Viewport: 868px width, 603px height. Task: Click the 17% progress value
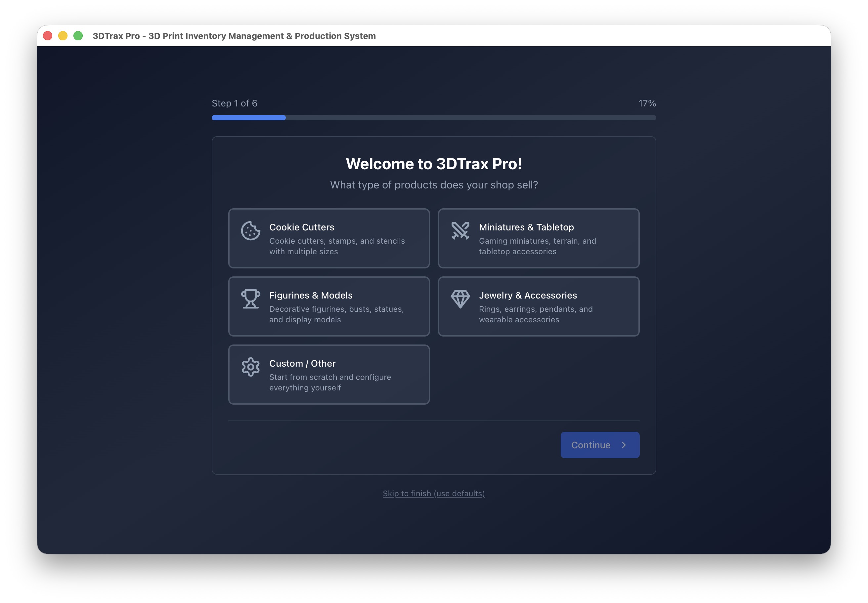tap(647, 103)
